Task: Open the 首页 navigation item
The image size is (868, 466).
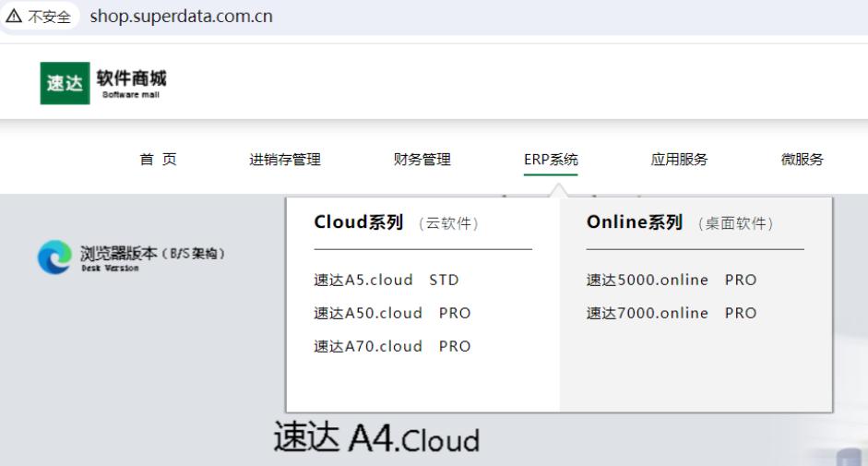Action: point(159,160)
